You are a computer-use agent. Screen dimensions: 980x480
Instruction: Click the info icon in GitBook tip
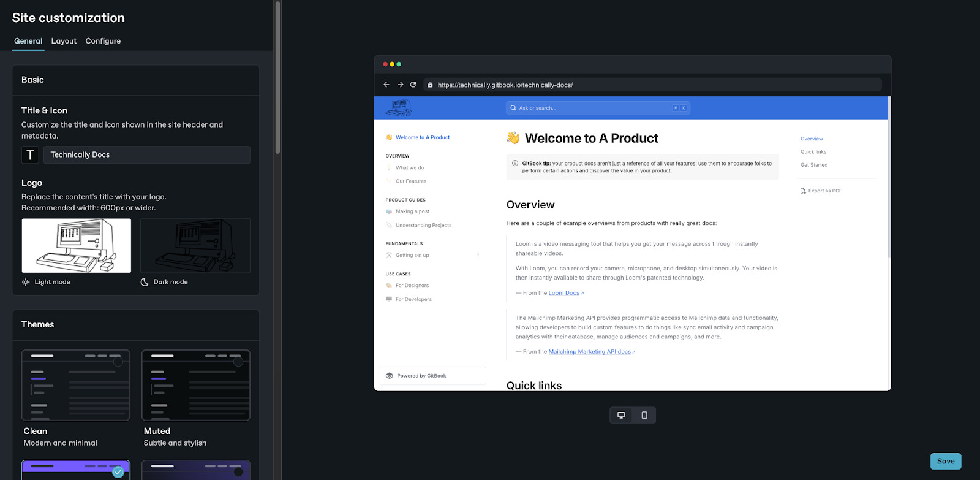pyautogui.click(x=515, y=163)
